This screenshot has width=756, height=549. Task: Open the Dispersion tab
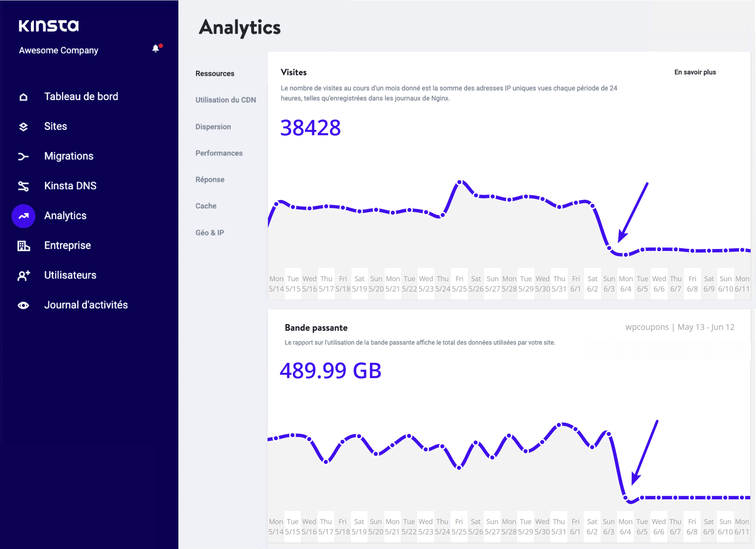point(213,127)
